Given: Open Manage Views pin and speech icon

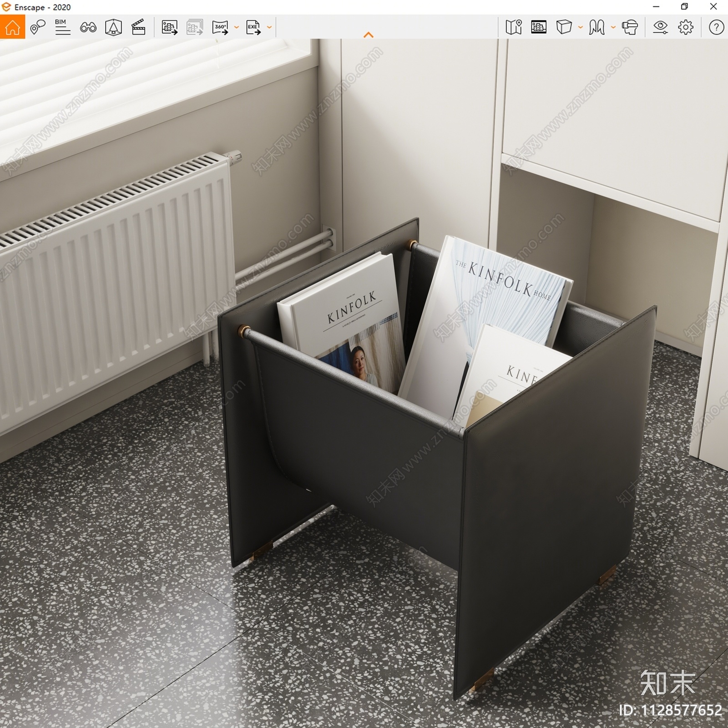Looking at the screenshot, I should coord(38,27).
